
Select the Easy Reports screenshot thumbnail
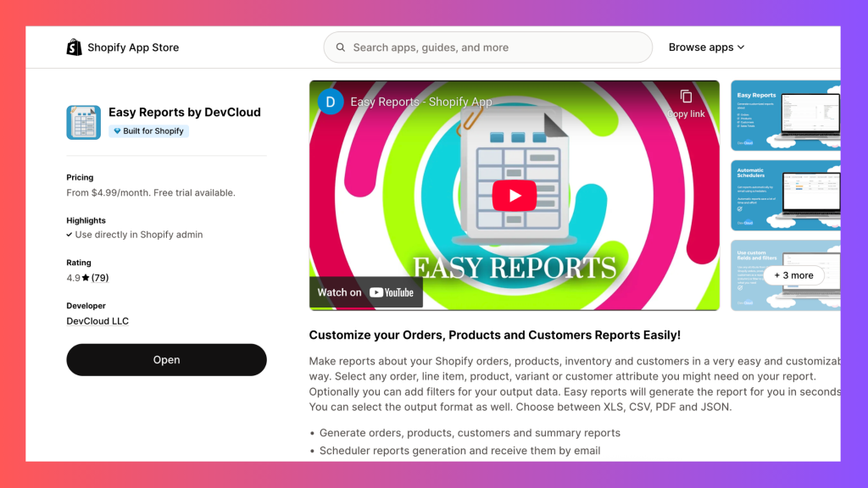click(785, 114)
